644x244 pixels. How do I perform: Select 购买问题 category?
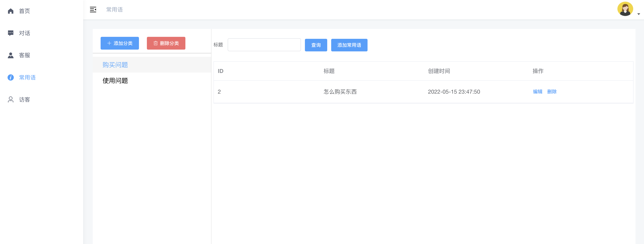tap(115, 65)
